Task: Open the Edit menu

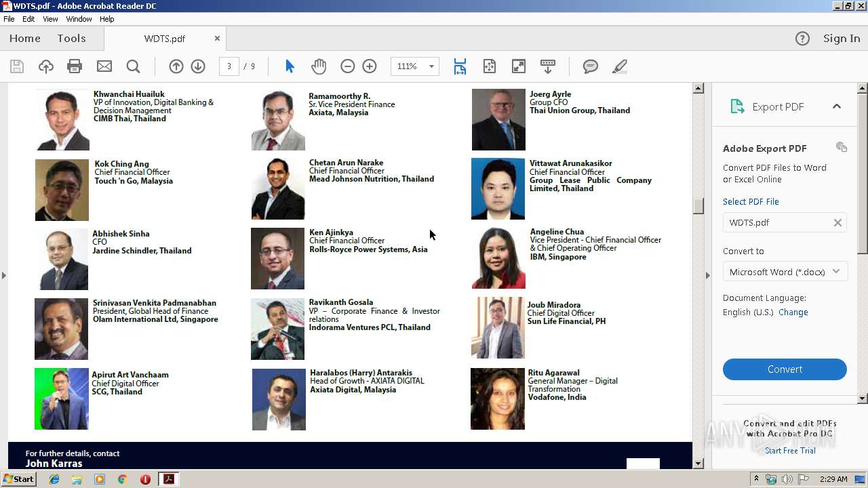Action: pos(28,19)
